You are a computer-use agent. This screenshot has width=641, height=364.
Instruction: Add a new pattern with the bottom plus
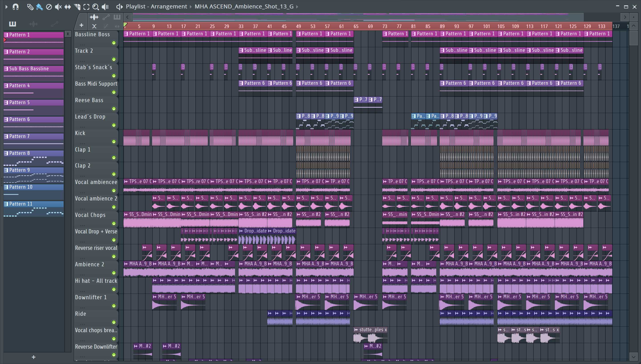coord(34,357)
